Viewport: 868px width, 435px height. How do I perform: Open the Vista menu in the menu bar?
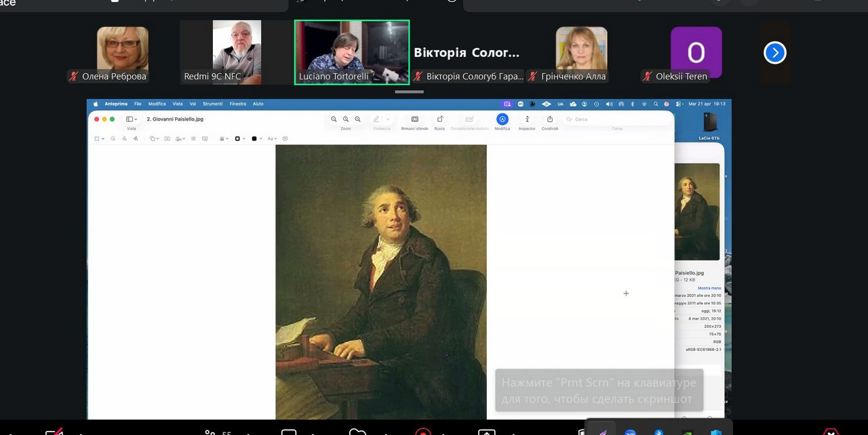[x=178, y=104]
